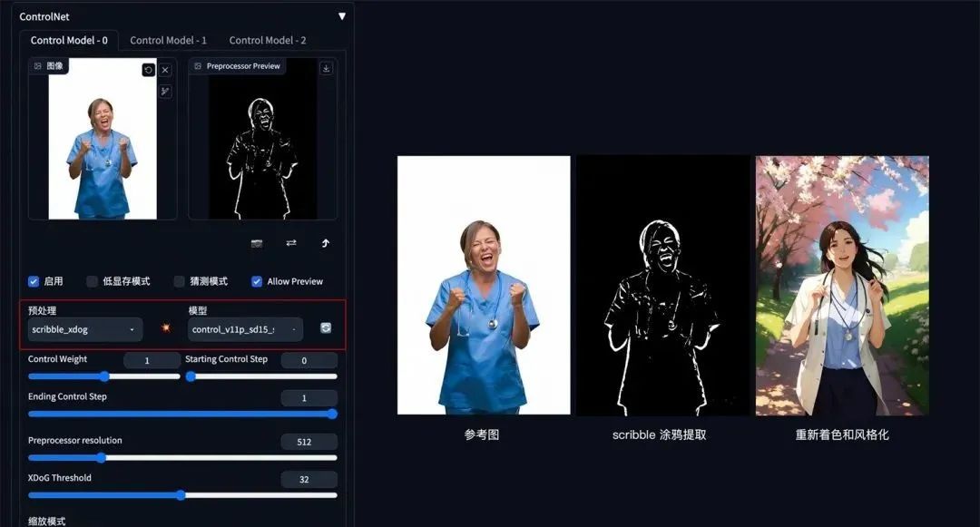This screenshot has height=527, width=980.
Task: Click the upward arrow send-dimensions icon
Action: [326, 243]
